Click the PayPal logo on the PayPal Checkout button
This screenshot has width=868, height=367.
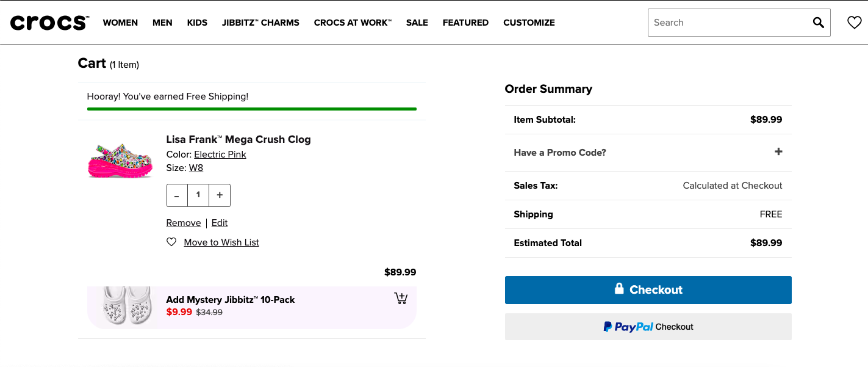click(629, 327)
